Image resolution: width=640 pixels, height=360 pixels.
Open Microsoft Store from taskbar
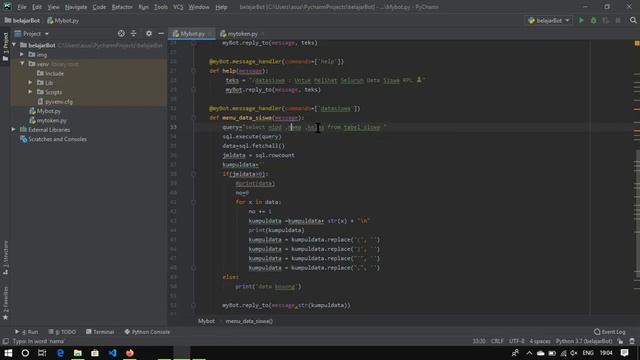coord(95,353)
